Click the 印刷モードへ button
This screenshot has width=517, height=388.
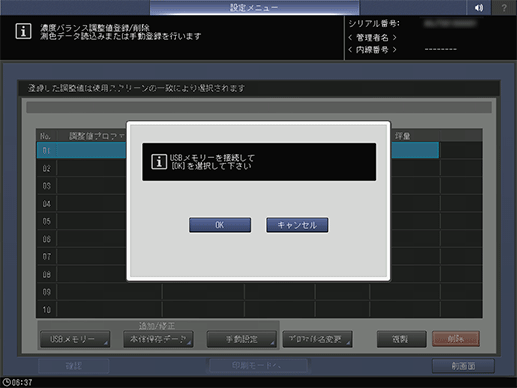point(258,366)
